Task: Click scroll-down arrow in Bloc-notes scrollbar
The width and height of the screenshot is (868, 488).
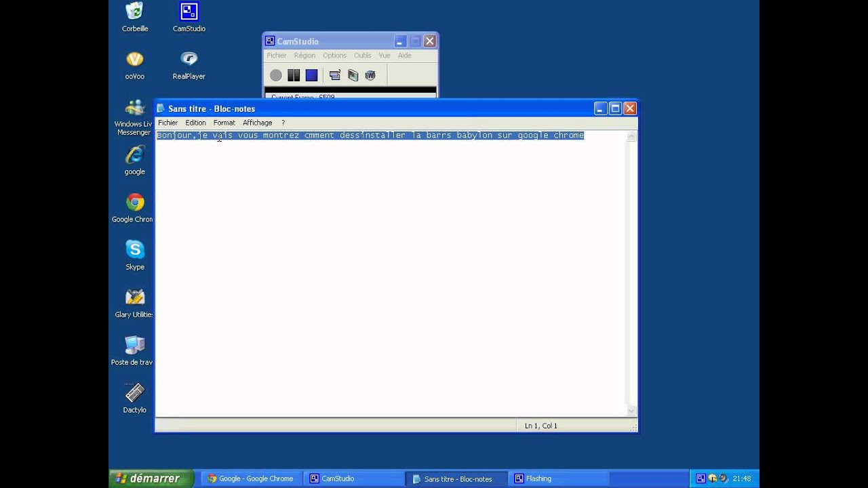Action: tap(631, 410)
